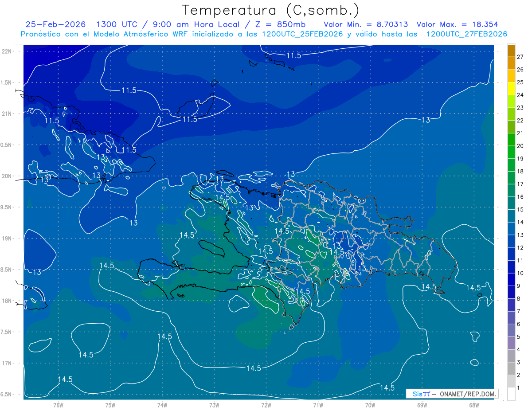The image size is (532, 411).
Task: Click the color scale label "3"
Action: click(x=518, y=362)
